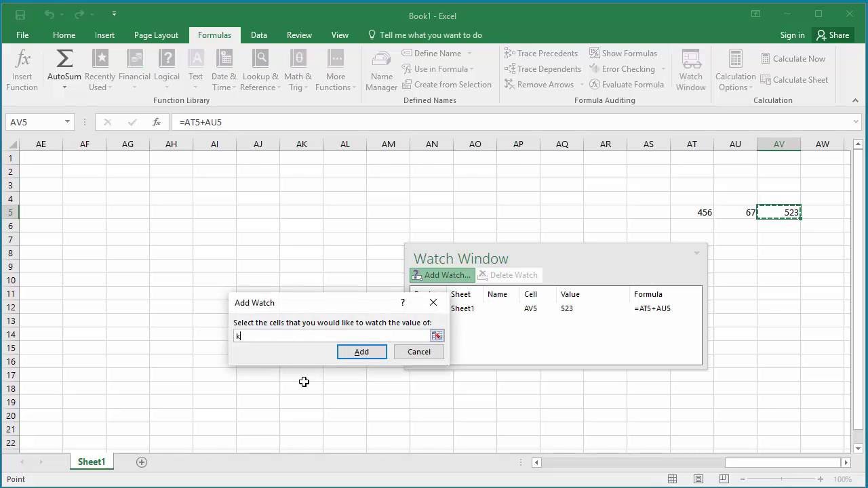Open More Functions menu

[335, 70]
